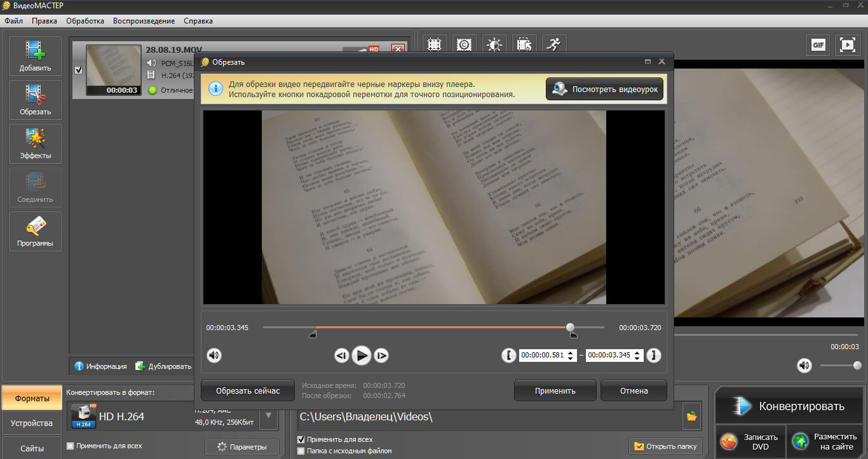
Task: Click the right black trim marker
Action: 573,335
